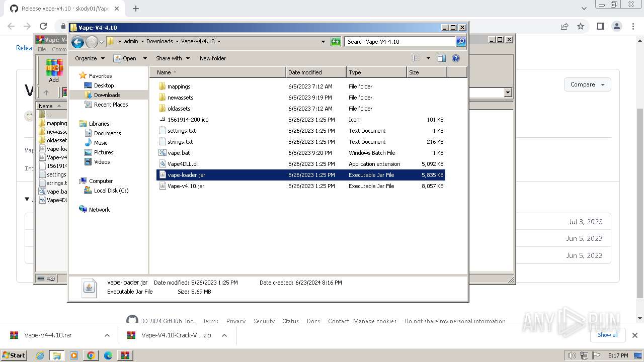Select the newassets folder
Screen dimensions: 644x362
pos(180,98)
